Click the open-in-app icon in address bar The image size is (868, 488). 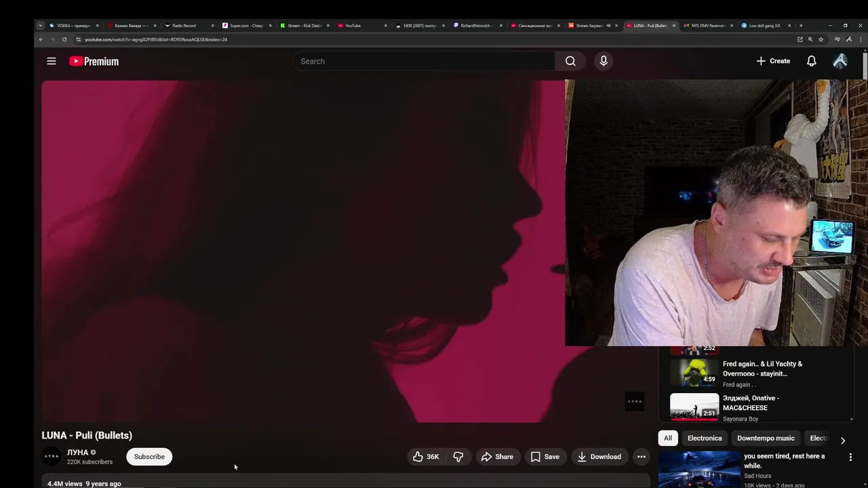coord(800,39)
